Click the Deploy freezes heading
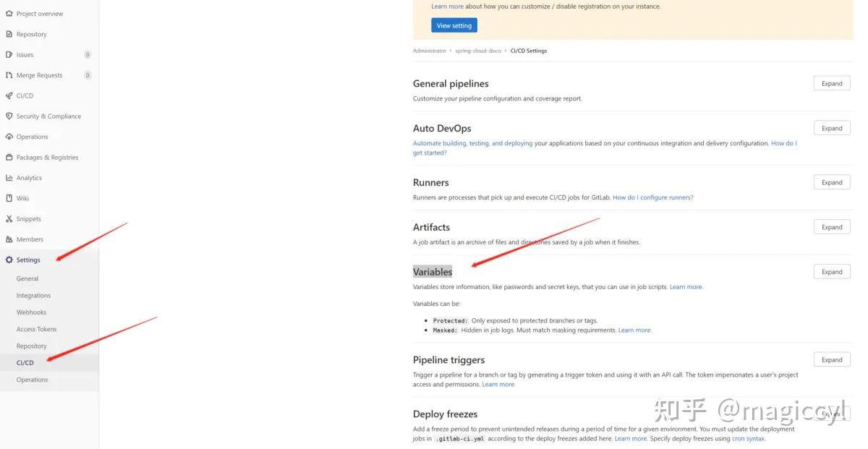 tap(446, 414)
